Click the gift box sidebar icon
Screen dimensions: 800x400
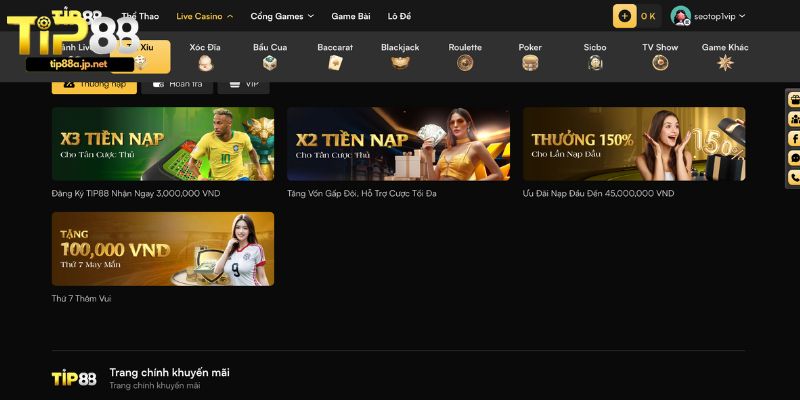click(794, 99)
